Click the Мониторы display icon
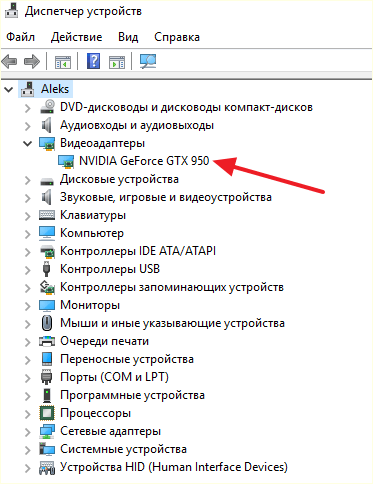 pyautogui.click(x=47, y=305)
